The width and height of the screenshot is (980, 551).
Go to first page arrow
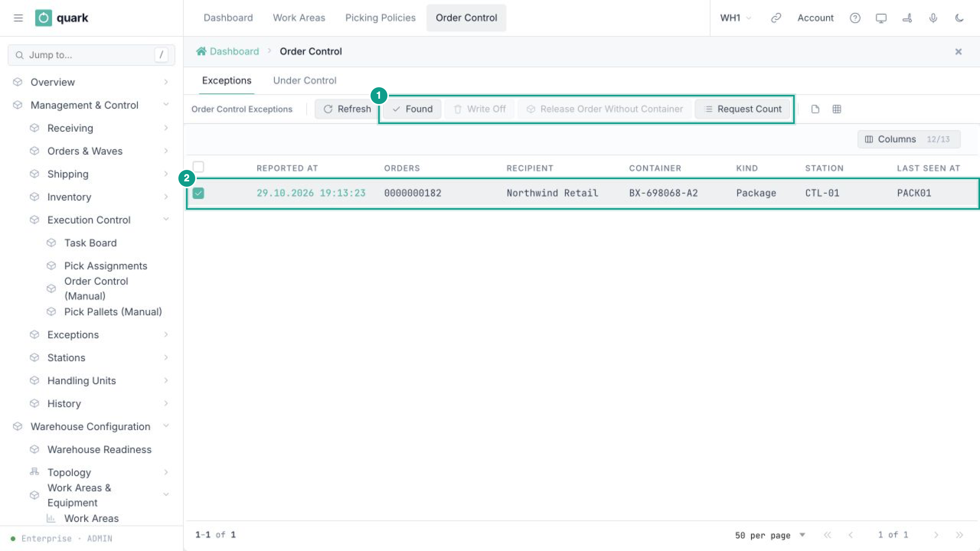(827, 535)
